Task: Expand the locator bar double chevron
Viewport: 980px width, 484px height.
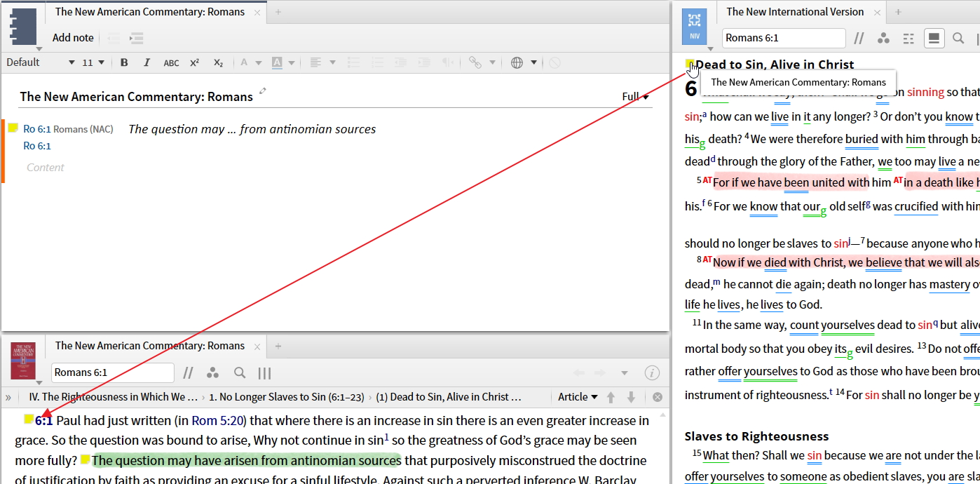Action: (x=8, y=397)
